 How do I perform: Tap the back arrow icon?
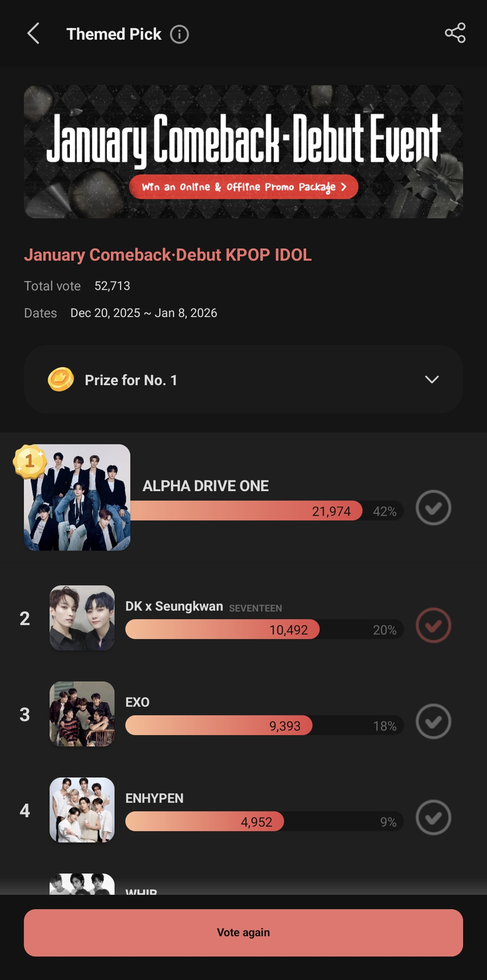[x=33, y=34]
